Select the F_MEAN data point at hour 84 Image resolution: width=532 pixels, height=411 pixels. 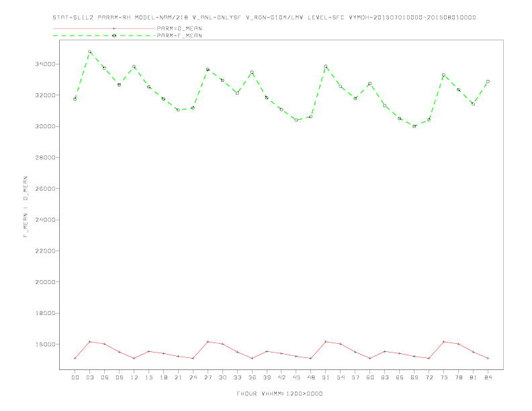(x=488, y=81)
